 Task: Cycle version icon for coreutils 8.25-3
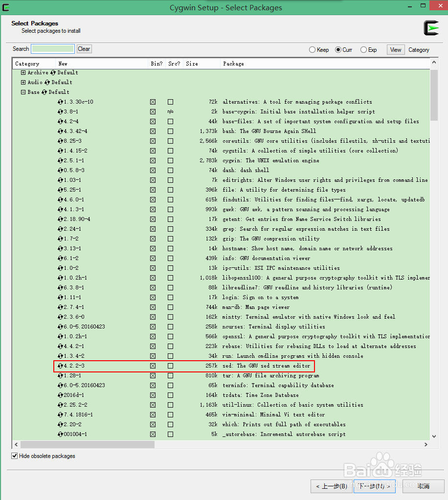(60, 141)
